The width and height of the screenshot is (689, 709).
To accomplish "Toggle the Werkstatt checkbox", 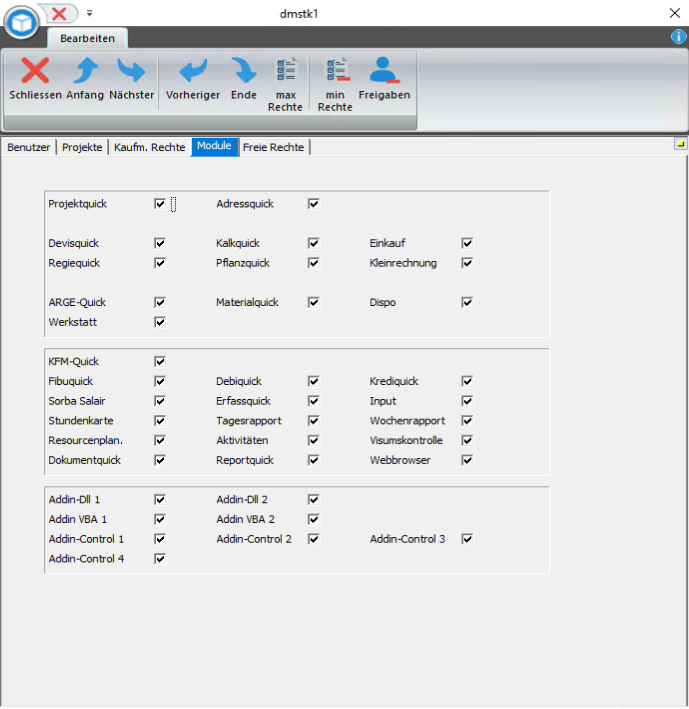I will click(x=160, y=322).
